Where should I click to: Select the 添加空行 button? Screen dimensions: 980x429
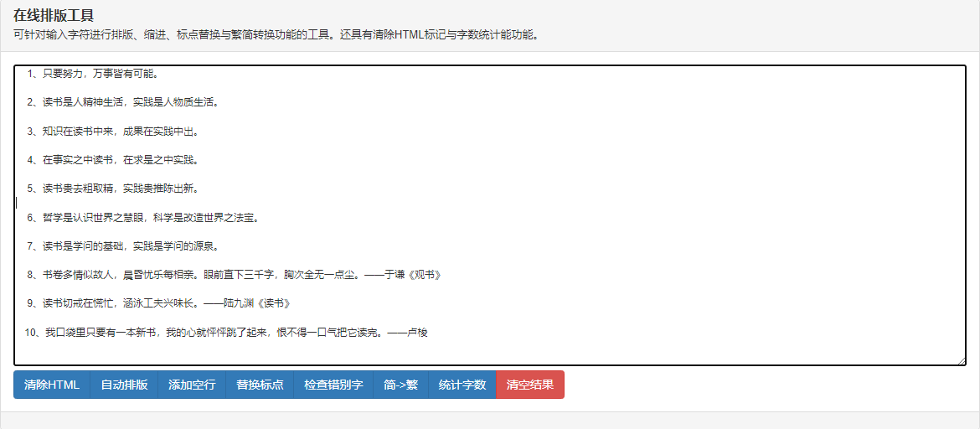click(192, 385)
